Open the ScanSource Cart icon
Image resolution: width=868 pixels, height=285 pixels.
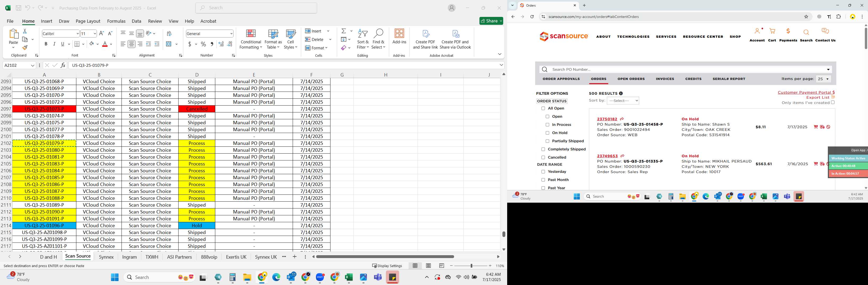(772, 35)
